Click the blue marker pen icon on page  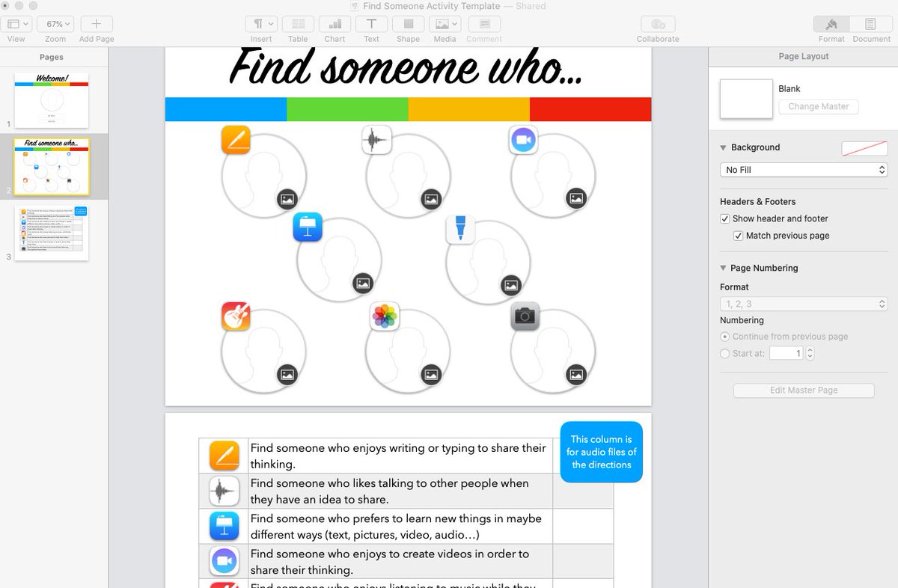tap(460, 229)
